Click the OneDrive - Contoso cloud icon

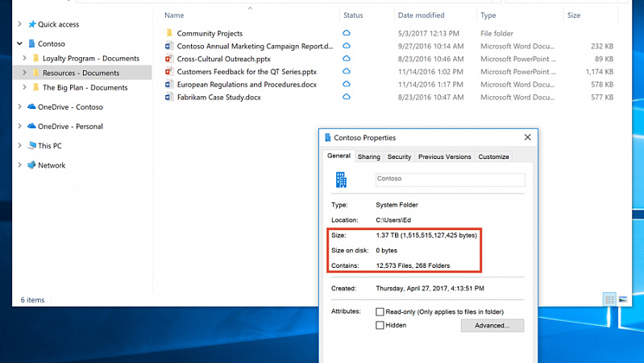[x=31, y=106]
